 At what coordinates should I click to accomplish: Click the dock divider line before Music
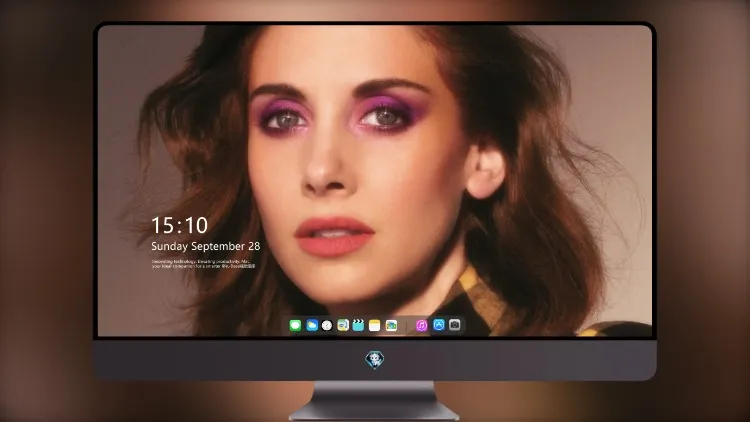pyautogui.click(x=407, y=326)
